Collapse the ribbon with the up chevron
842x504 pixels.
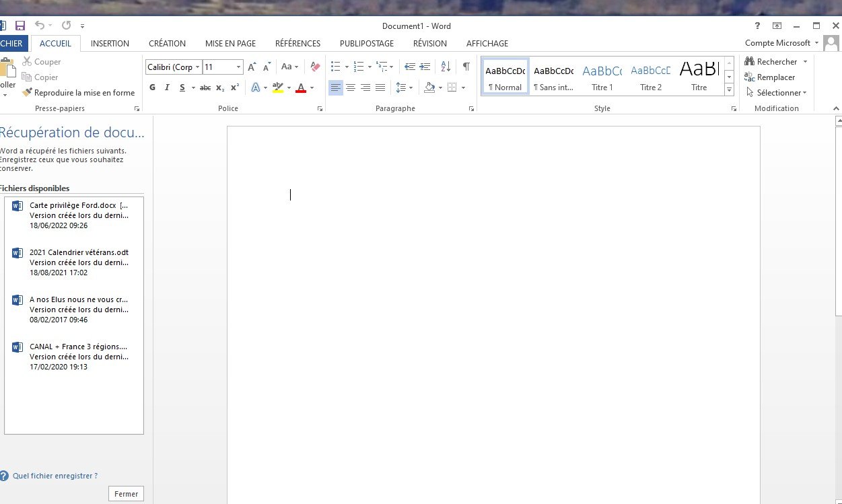click(836, 108)
